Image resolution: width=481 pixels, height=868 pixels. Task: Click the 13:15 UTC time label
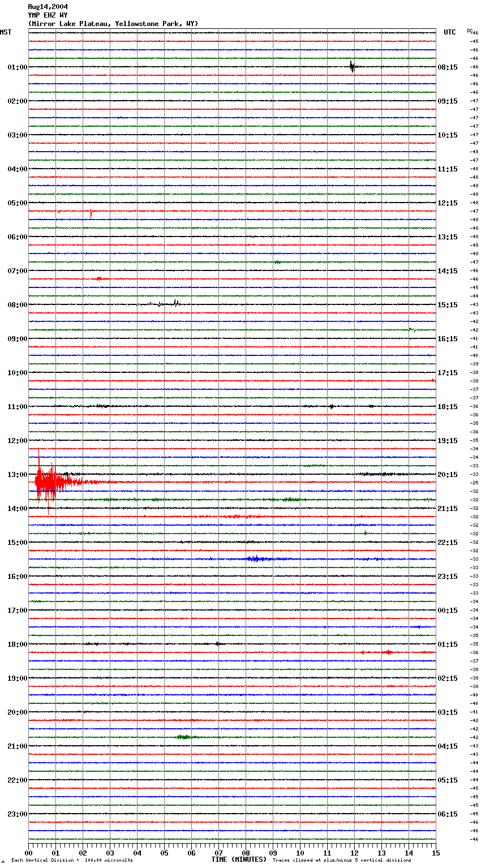(448, 237)
